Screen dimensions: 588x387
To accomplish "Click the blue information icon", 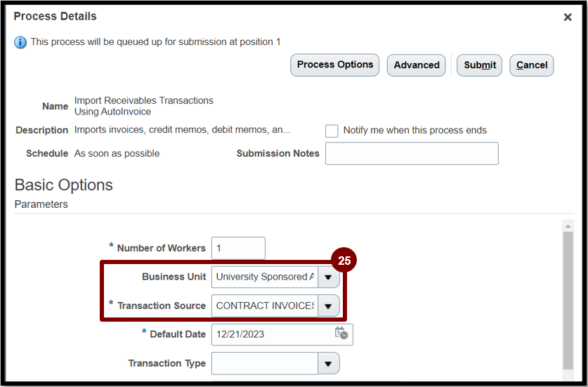I will (20, 42).
